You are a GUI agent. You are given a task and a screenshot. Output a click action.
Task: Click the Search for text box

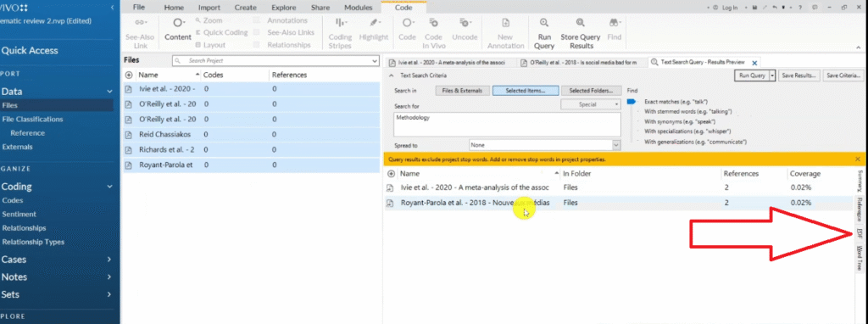coord(507,124)
